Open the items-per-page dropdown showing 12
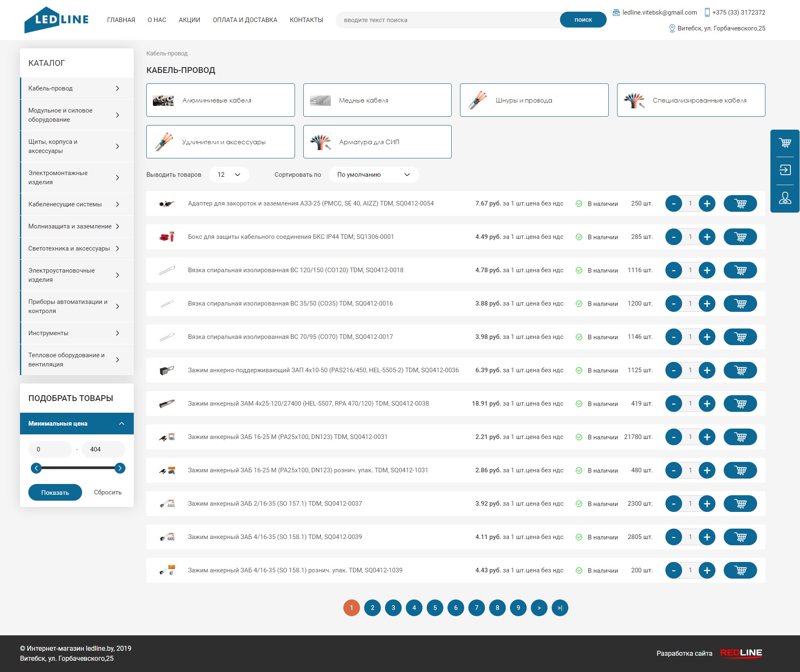 (x=229, y=175)
